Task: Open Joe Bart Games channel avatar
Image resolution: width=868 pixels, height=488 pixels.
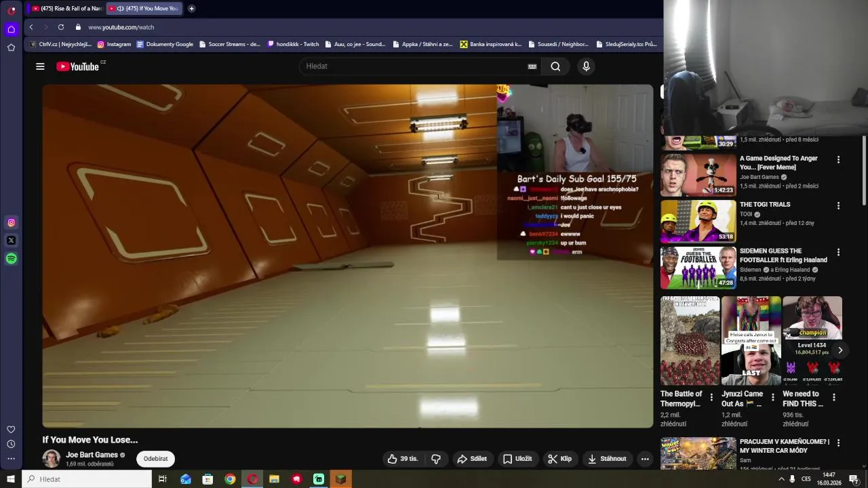Action: (52, 459)
